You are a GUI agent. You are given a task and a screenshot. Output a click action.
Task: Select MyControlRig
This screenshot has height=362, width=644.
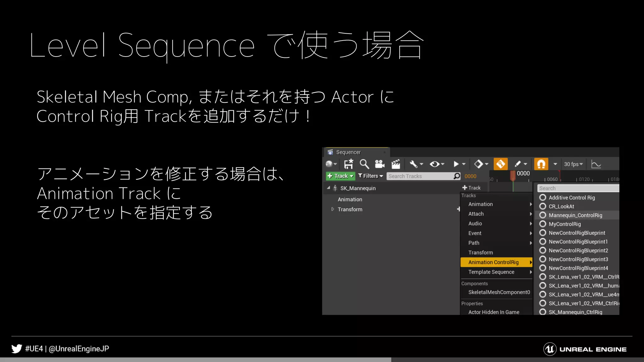pos(577,224)
